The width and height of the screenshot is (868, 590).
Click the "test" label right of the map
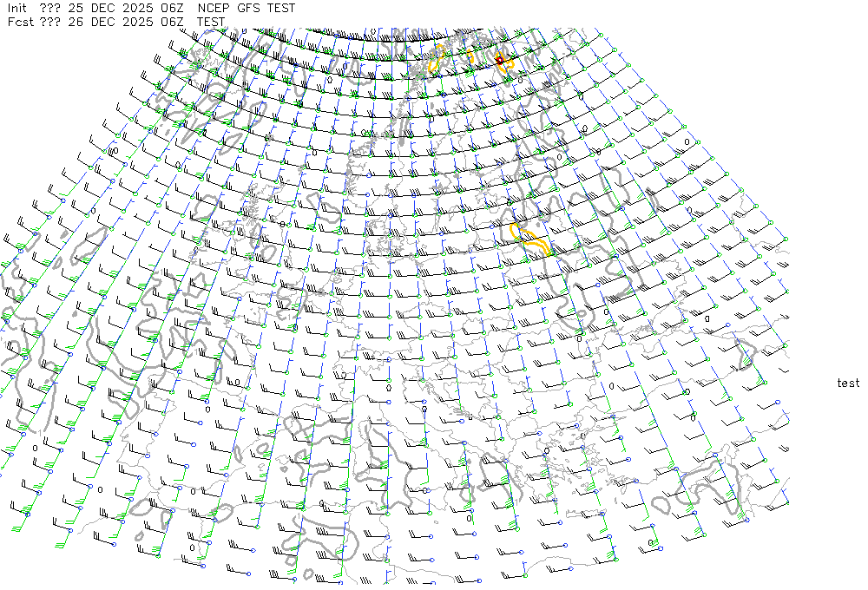pyautogui.click(x=848, y=383)
